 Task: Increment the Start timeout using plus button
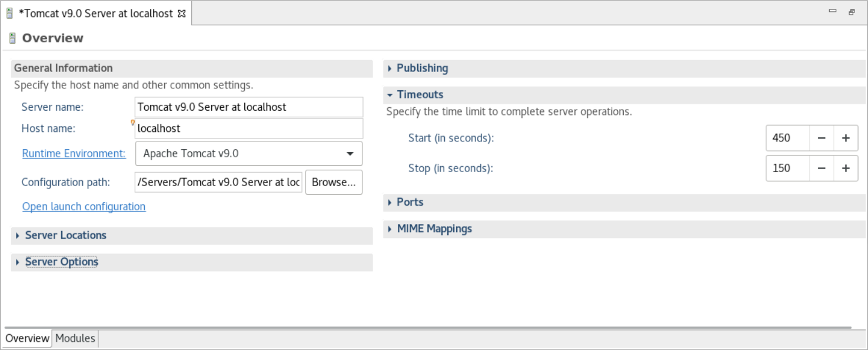[846, 138]
